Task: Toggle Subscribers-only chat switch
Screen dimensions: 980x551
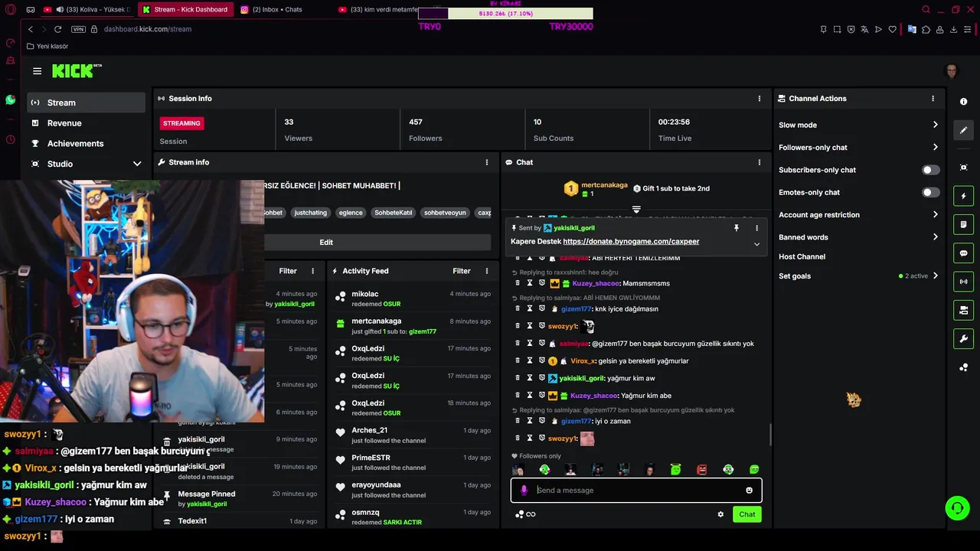Action: point(930,170)
